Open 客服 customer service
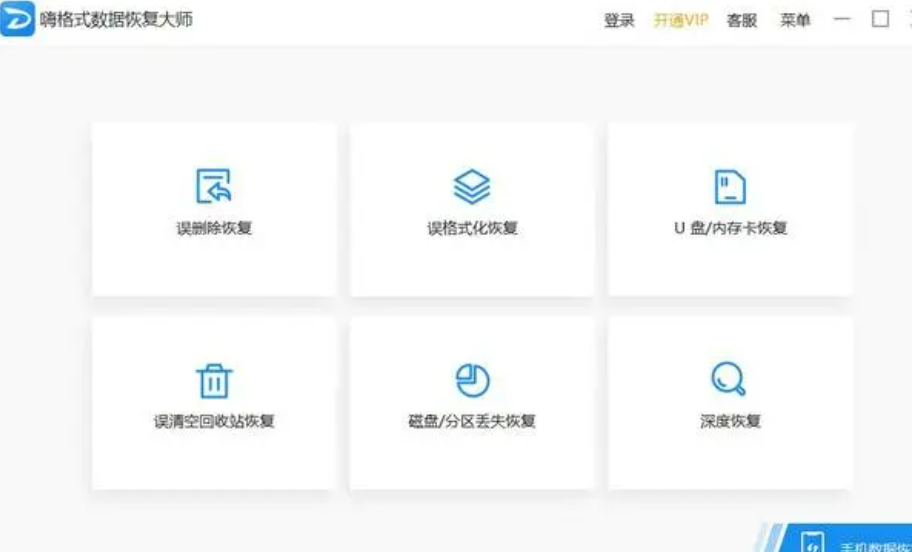912x552 pixels. [x=742, y=20]
